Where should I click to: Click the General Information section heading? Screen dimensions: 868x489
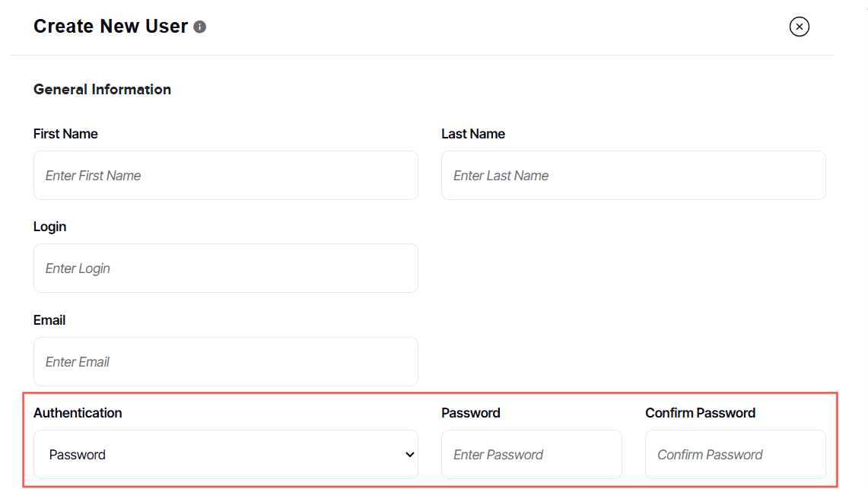(x=102, y=90)
